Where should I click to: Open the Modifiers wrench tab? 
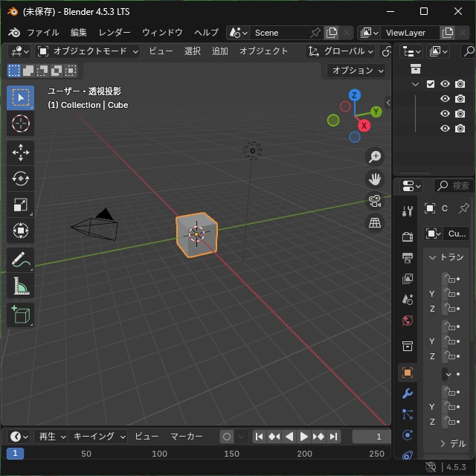click(x=407, y=393)
